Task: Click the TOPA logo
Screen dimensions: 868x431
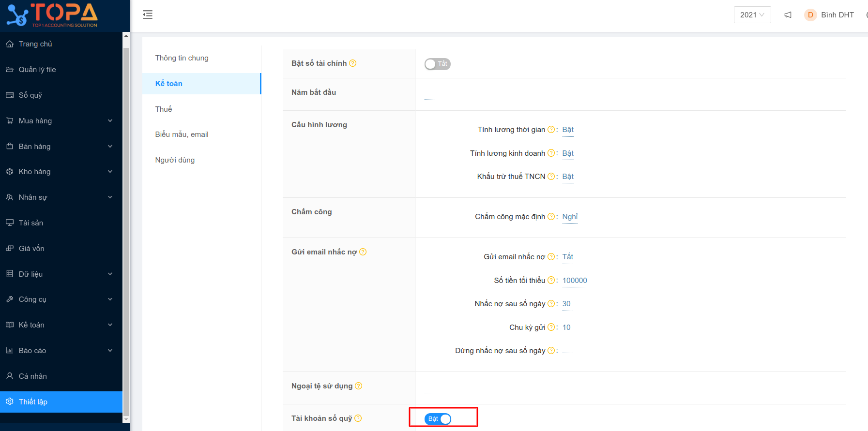Action: click(52, 15)
